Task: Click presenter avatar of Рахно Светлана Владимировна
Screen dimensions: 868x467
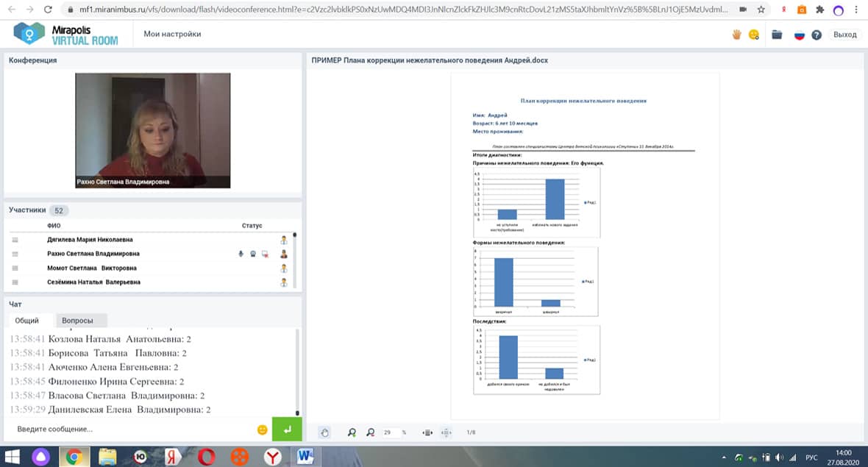Action: coord(283,254)
